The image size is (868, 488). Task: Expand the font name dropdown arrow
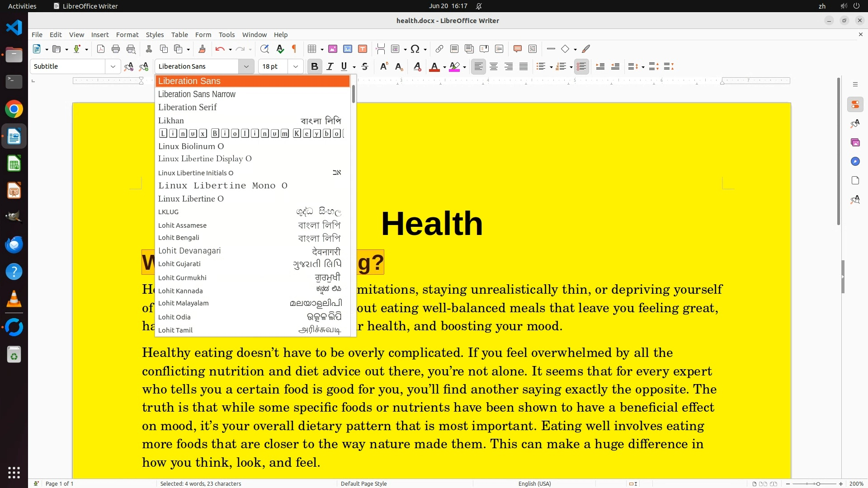point(246,67)
